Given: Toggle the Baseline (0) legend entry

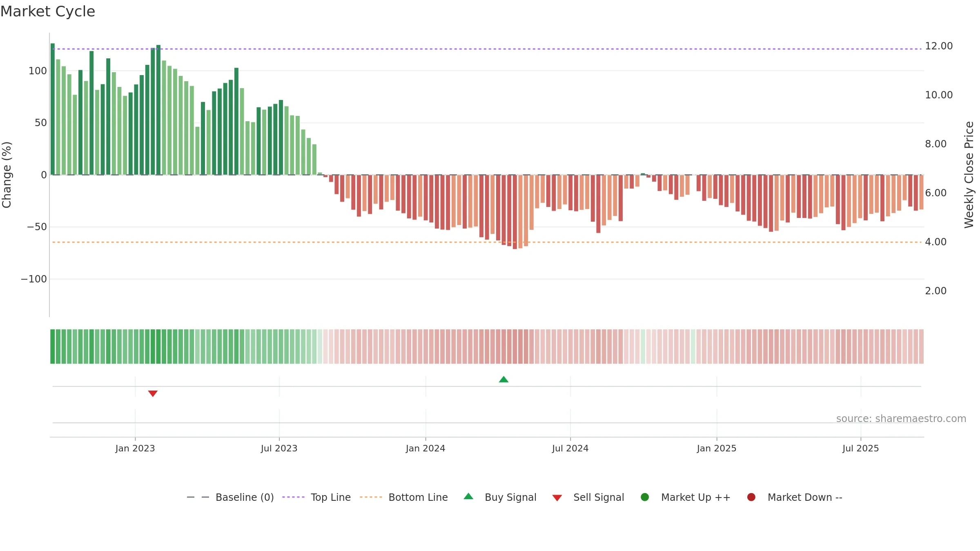Looking at the screenshot, I should 230,497.
